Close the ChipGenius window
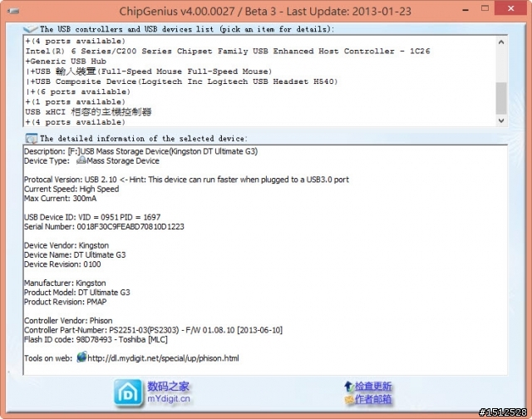 [x=510, y=8]
